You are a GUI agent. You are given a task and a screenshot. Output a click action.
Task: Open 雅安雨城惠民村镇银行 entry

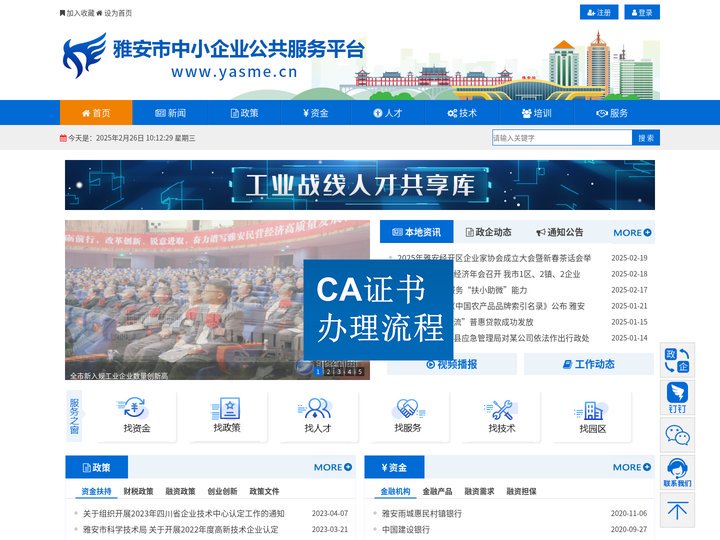pyautogui.click(x=422, y=513)
